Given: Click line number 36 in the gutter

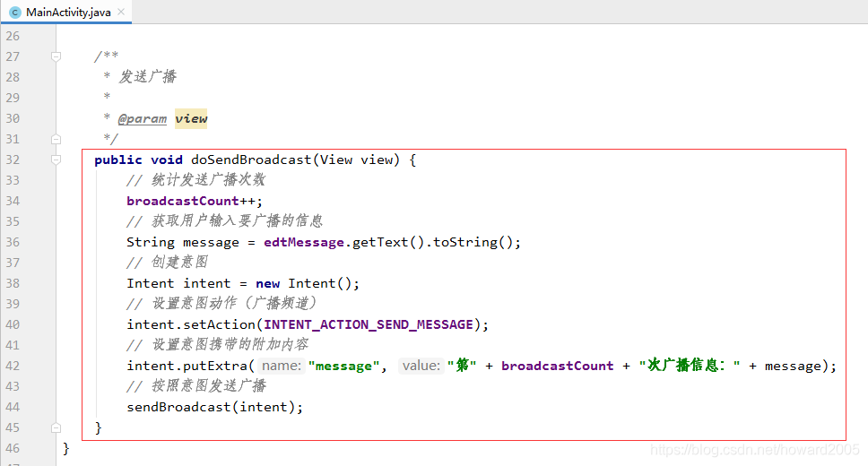Looking at the screenshot, I should (13, 242).
